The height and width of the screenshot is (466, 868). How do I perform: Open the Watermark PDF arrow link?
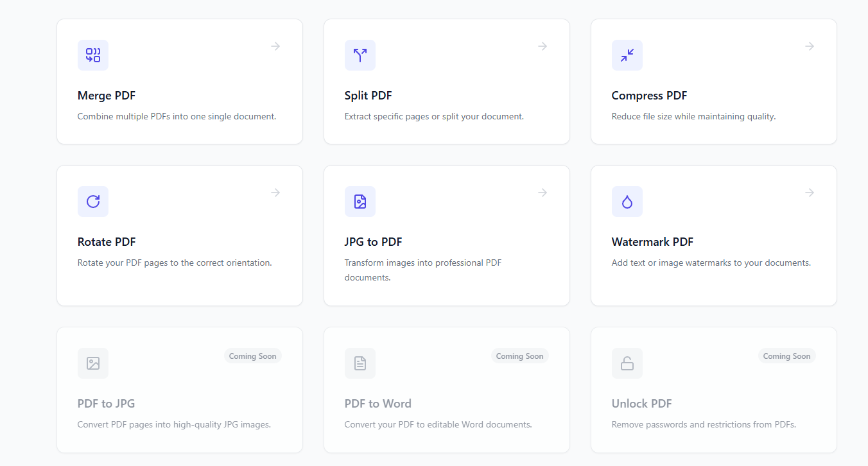click(809, 192)
